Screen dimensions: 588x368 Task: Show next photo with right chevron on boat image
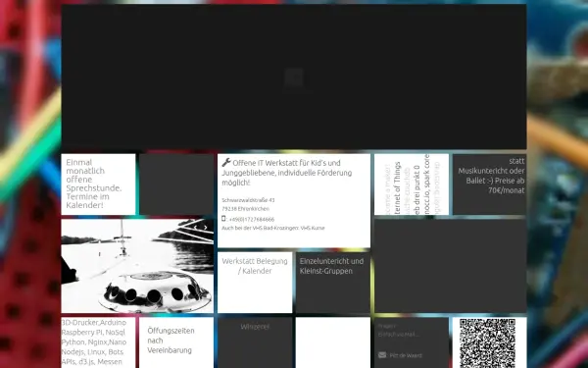(205, 228)
